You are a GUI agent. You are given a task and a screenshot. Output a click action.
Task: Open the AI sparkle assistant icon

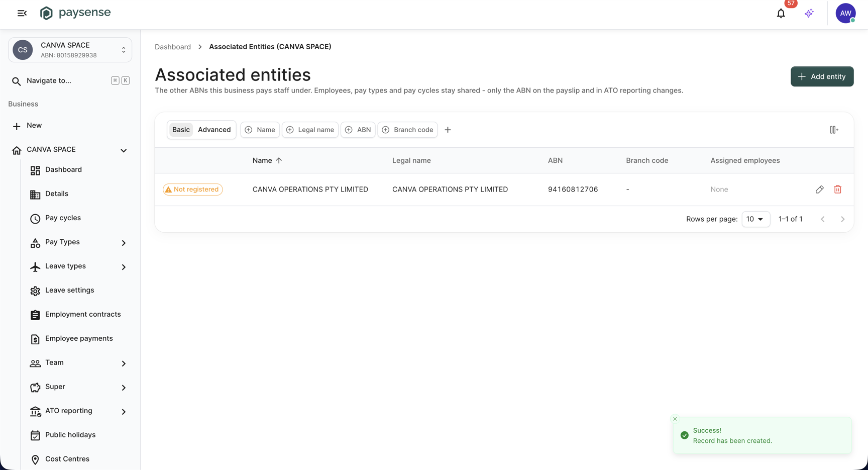(809, 14)
